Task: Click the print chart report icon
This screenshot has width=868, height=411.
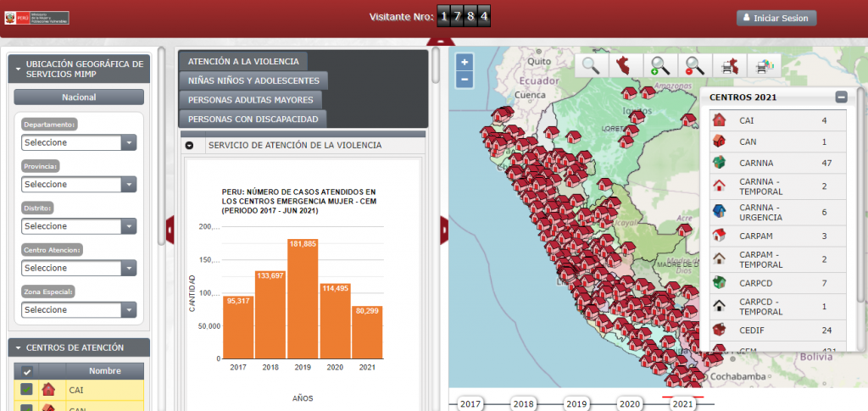Action: click(x=764, y=65)
